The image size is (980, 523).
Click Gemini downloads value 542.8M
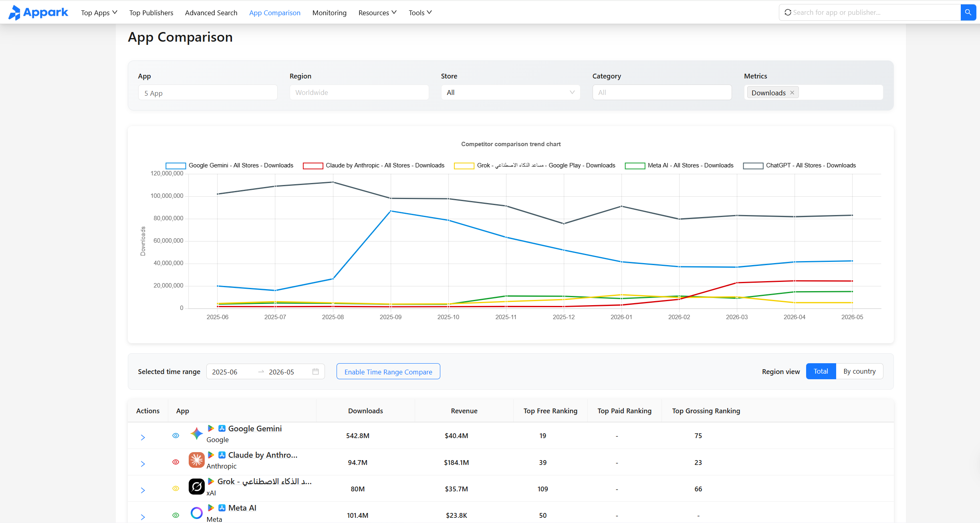tap(358, 436)
